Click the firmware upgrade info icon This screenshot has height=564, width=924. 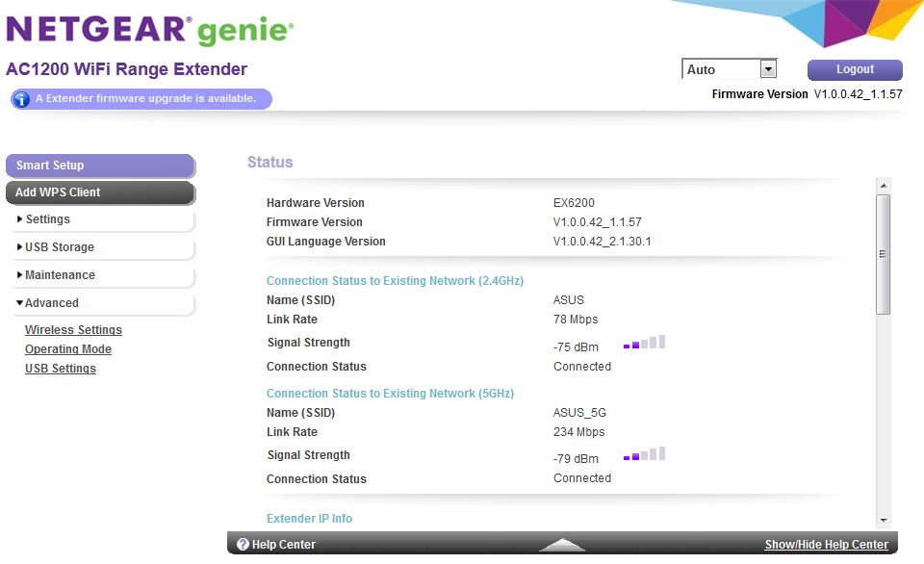click(20, 99)
